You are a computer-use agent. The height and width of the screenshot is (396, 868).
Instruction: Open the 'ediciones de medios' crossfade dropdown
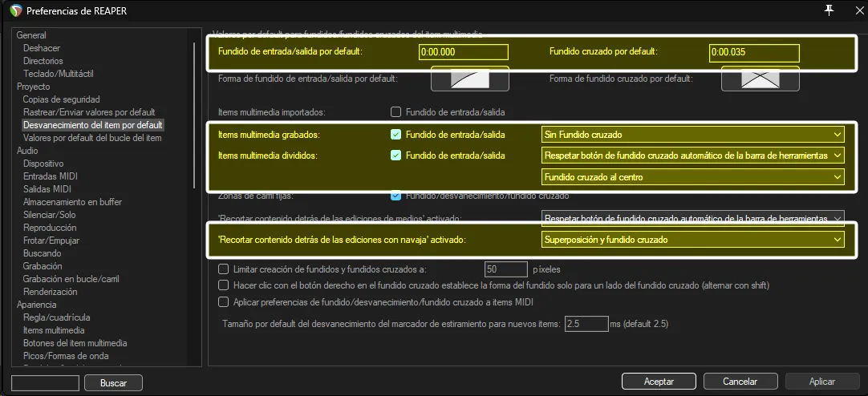click(x=692, y=218)
